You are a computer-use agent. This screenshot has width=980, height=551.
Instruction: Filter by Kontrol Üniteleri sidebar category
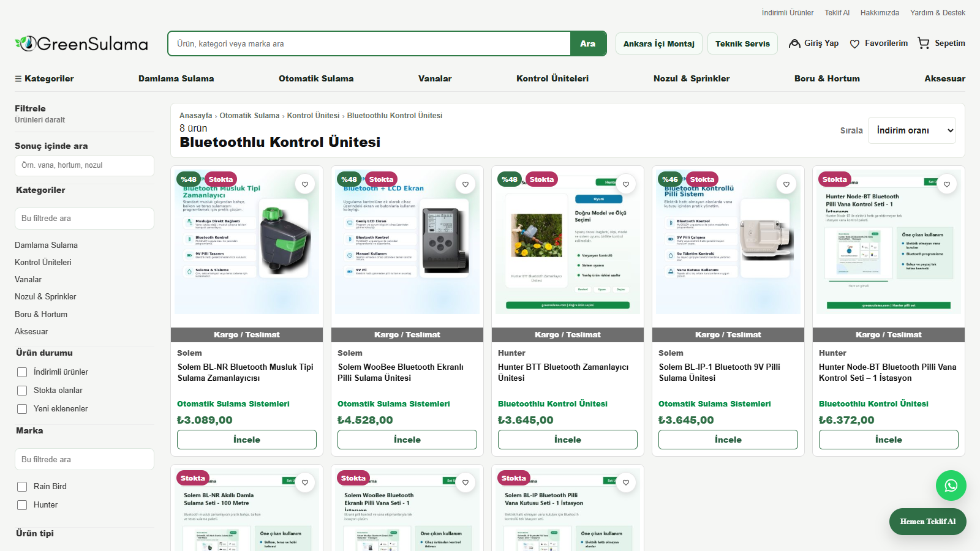pyautogui.click(x=43, y=263)
